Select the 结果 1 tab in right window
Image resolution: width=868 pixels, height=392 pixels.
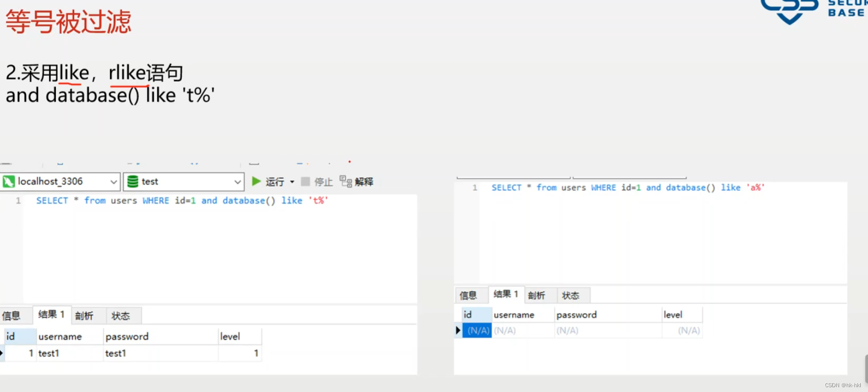coord(506,294)
